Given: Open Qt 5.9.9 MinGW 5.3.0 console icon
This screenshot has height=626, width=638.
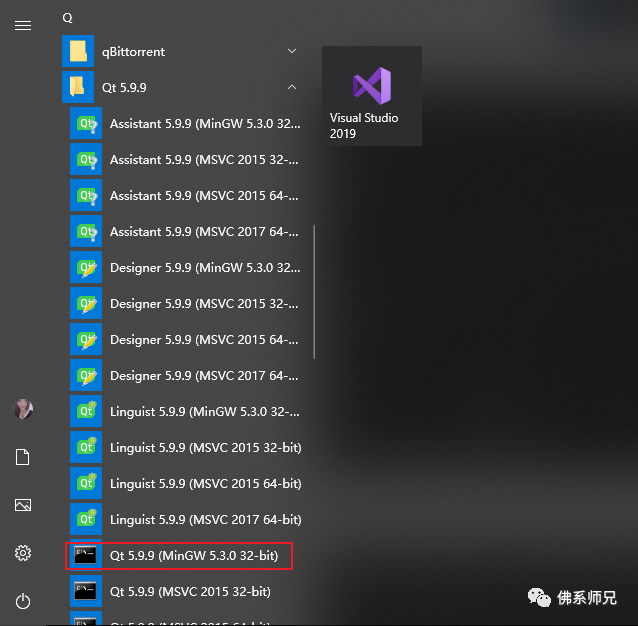Looking at the screenshot, I should tap(86, 555).
